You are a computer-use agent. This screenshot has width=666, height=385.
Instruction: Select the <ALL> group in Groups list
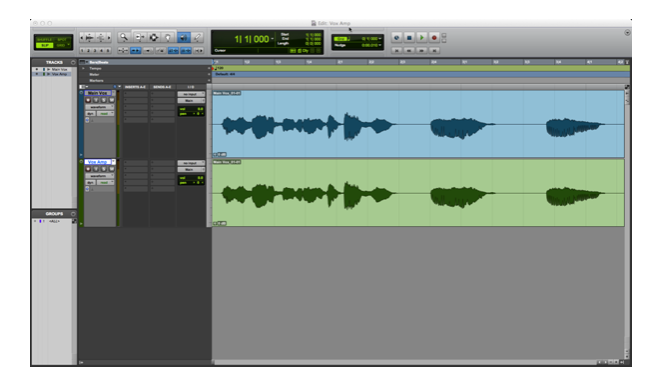point(54,221)
